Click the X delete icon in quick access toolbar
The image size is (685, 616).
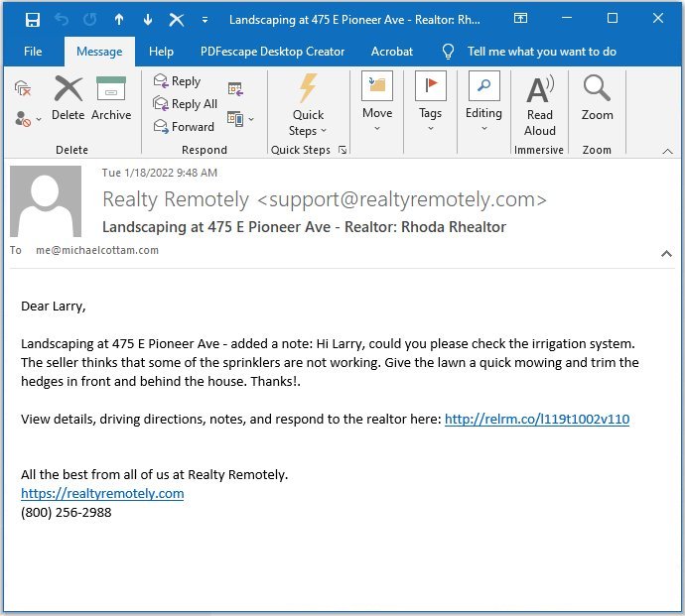point(177,20)
